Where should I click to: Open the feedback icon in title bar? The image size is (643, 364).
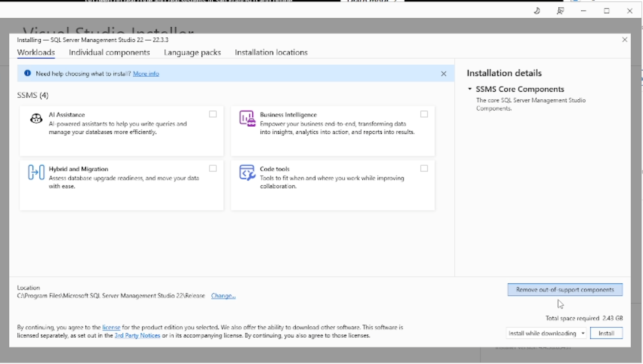560,11
